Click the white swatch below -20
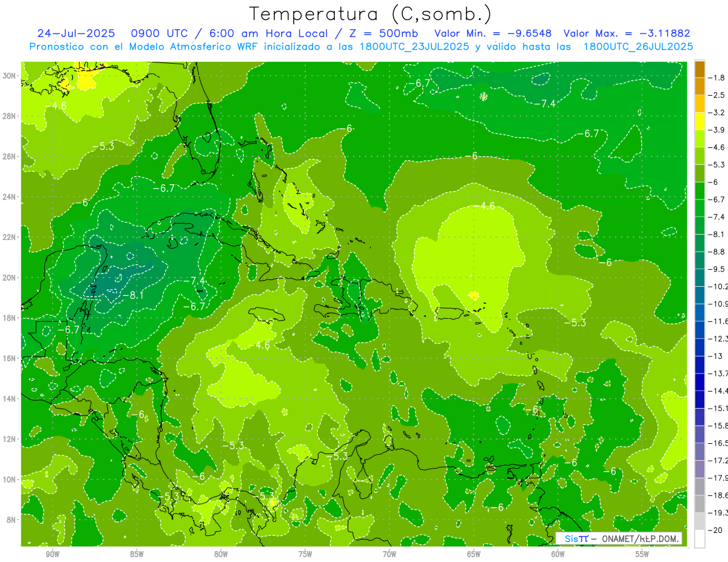The height and width of the screenshot is (562, 728). (699, 538)
